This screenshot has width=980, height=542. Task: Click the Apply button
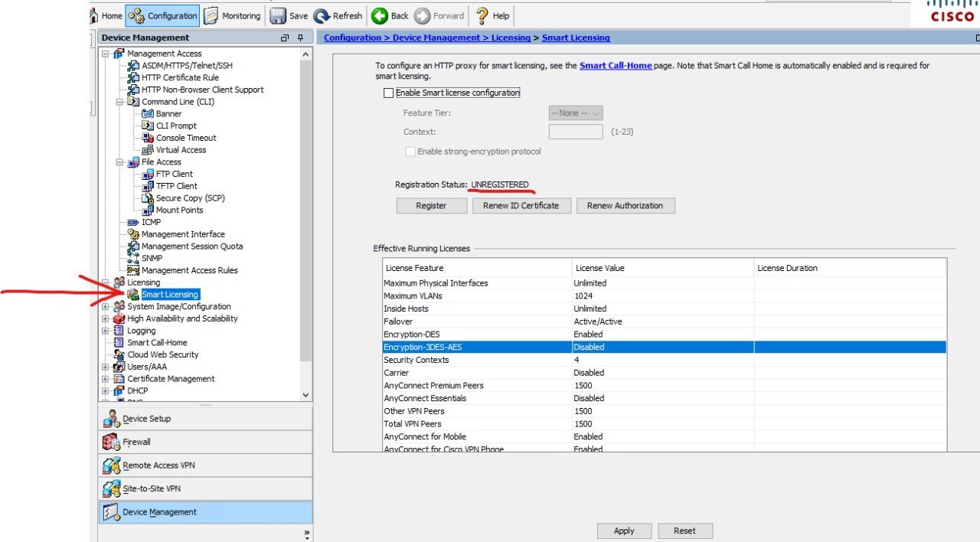[x=624, y=531]
